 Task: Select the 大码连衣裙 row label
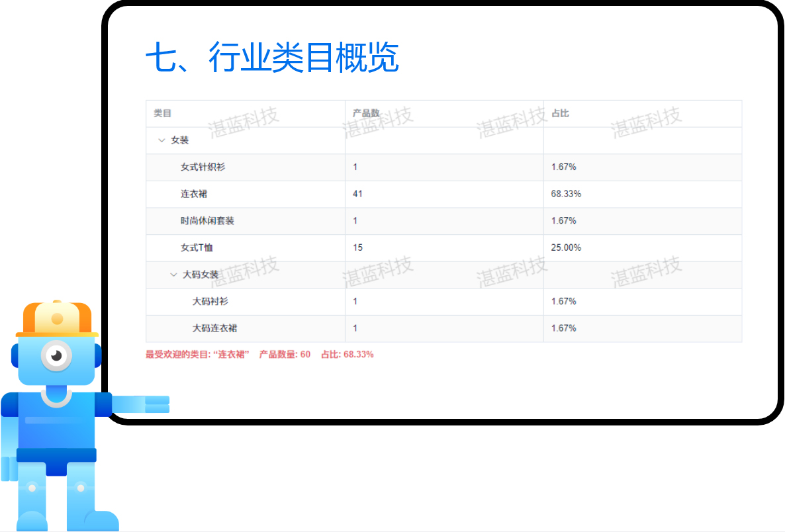[x=214, y=328]
